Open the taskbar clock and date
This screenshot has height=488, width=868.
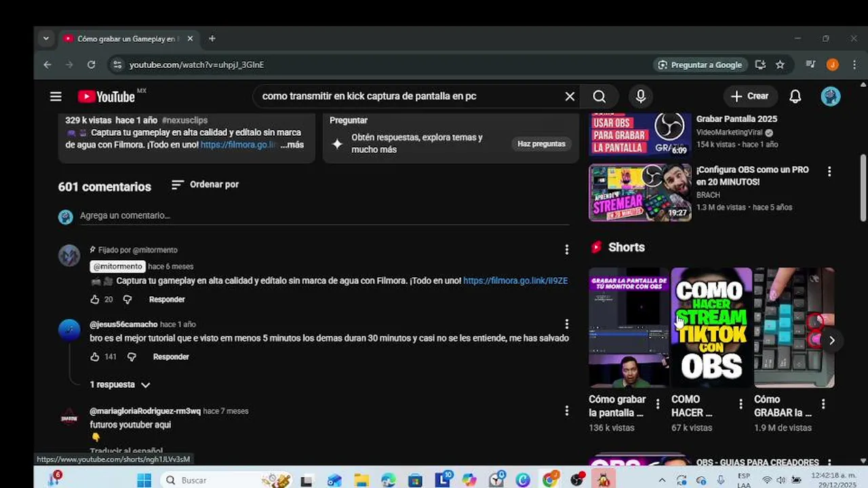pyautogui.click(x=833, y=480)
